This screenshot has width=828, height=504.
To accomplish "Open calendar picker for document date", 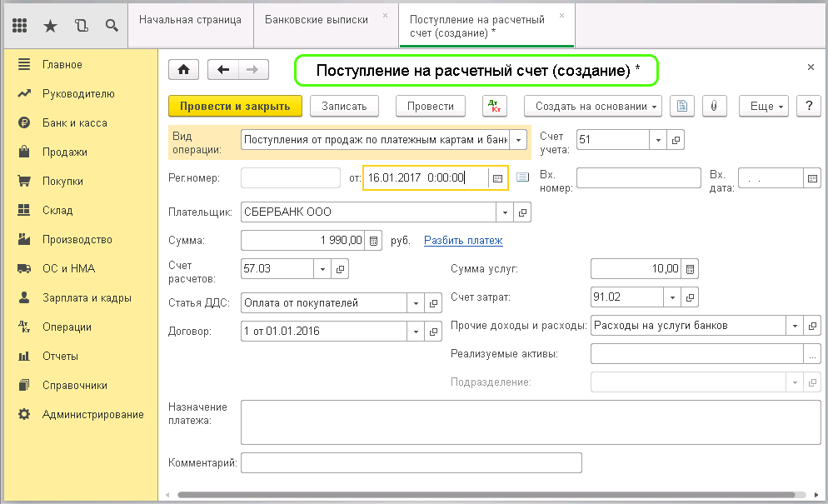I will point(497,177).
